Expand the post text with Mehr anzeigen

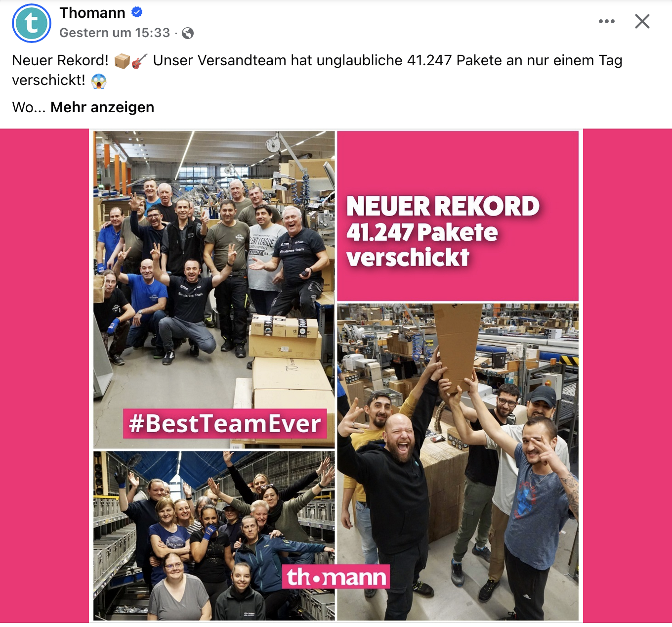(x=102, y=107)
